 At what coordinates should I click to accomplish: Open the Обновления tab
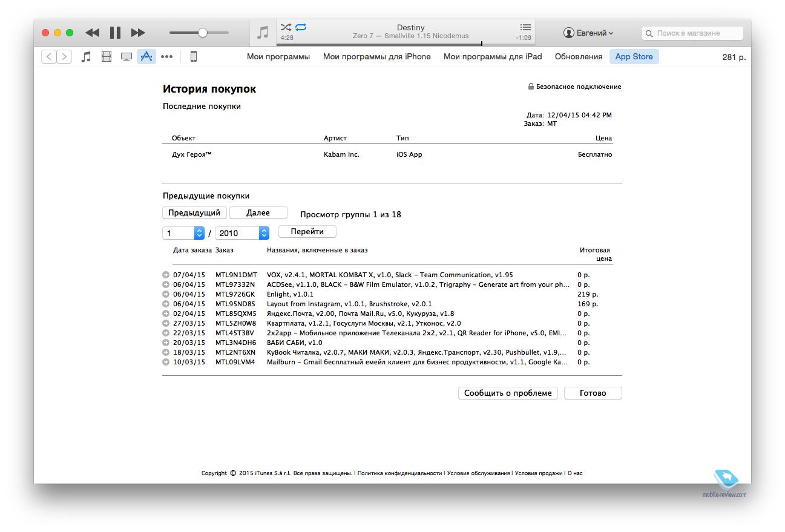579,57
